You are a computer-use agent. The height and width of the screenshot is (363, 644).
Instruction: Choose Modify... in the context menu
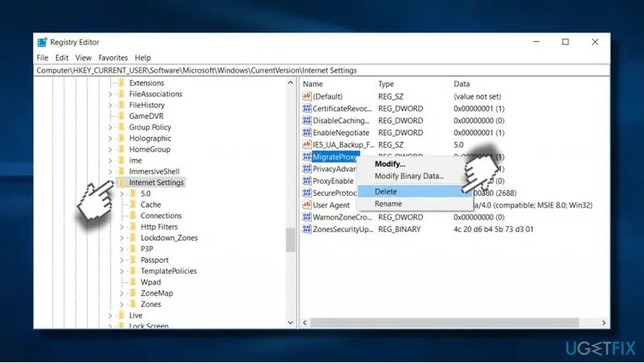[414, 164]
